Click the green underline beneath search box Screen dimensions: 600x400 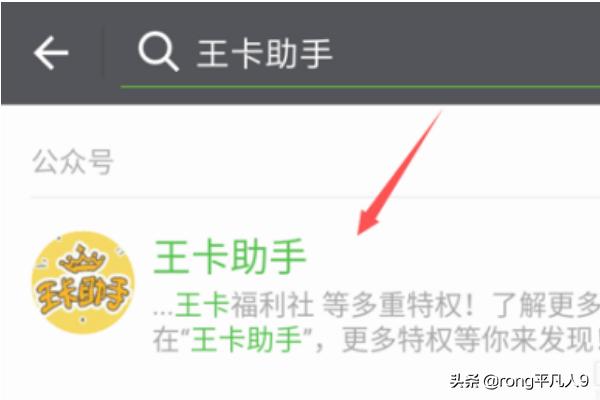point(360,87)
